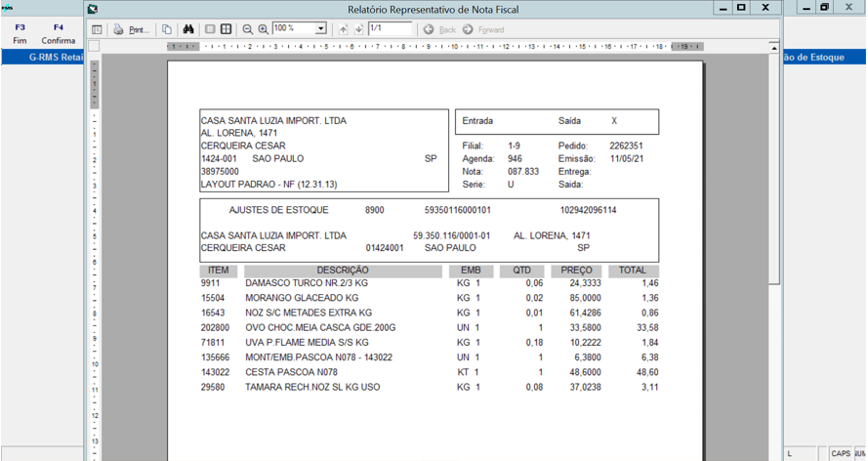Click the zoom out magnifier
Screen dimensions: 868x461
pyautogui.click(x=247, y=29)
